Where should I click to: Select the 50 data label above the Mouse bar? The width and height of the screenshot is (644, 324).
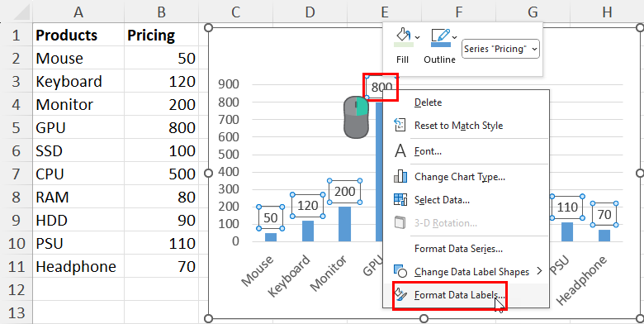pyautogui.click(x=270, y=217)
